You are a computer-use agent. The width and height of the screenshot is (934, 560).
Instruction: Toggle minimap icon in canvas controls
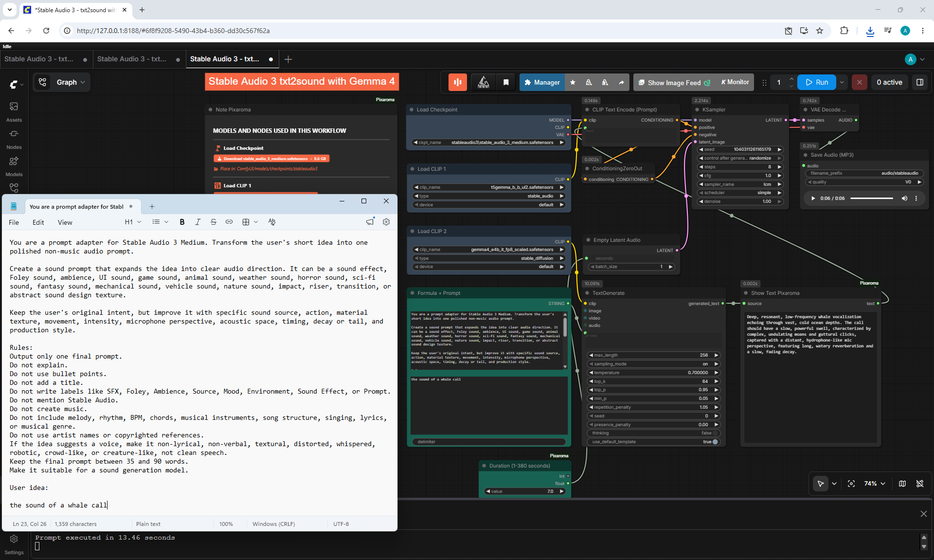coord(902,484)
